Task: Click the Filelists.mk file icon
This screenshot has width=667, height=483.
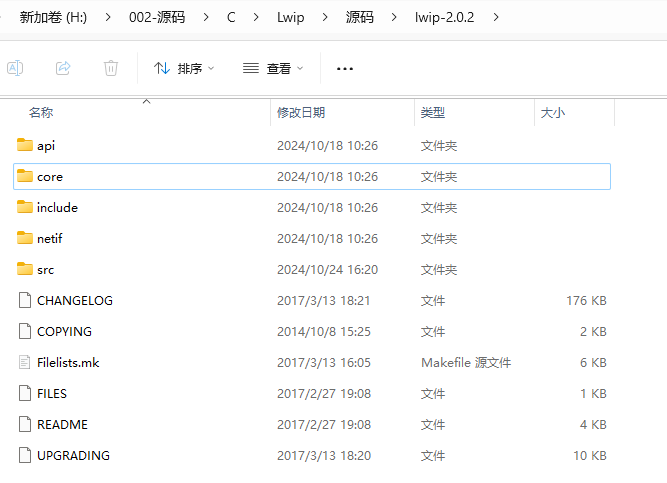Action: click(25, 362)
